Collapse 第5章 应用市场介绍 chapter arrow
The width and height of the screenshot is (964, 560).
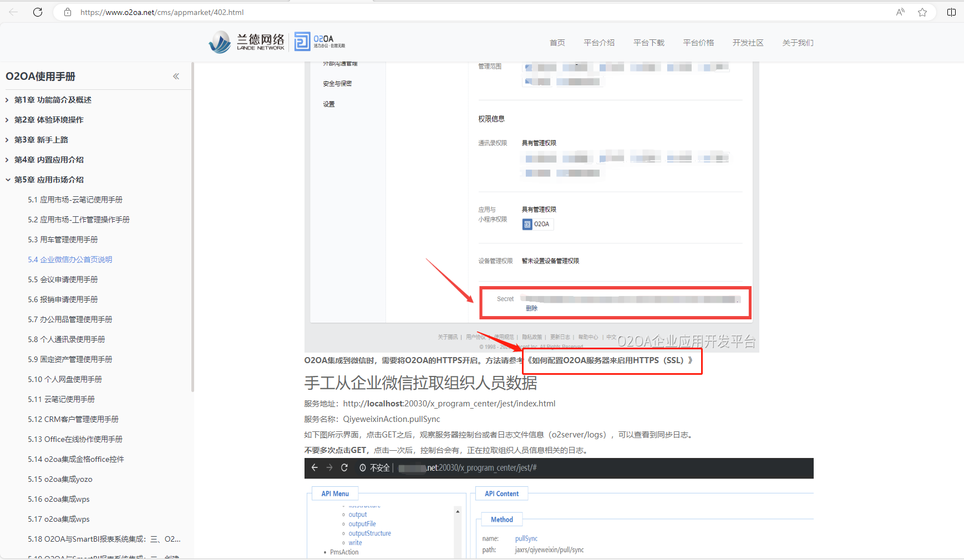pyautogui.click(x=7, y=180)
